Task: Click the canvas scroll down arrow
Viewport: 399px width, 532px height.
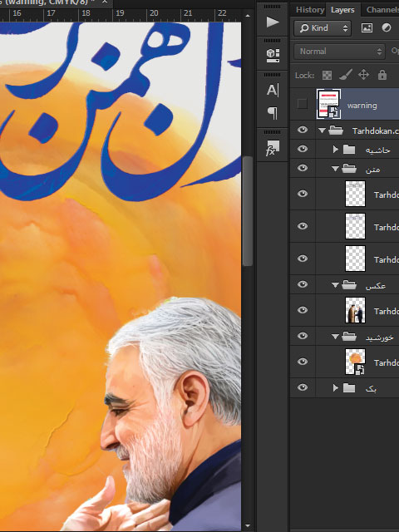Action: [248, 526]
